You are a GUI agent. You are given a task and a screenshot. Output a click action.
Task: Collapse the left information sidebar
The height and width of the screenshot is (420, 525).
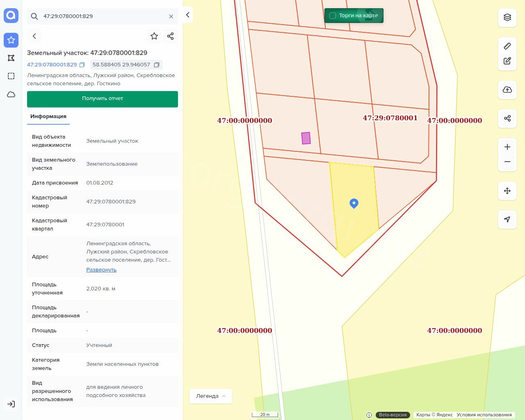[x=187, y=15]
